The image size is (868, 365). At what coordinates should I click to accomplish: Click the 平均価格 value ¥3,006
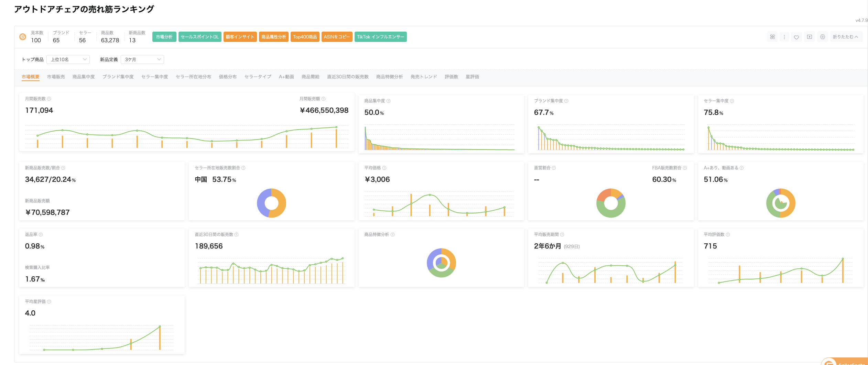tap(377, 179)
